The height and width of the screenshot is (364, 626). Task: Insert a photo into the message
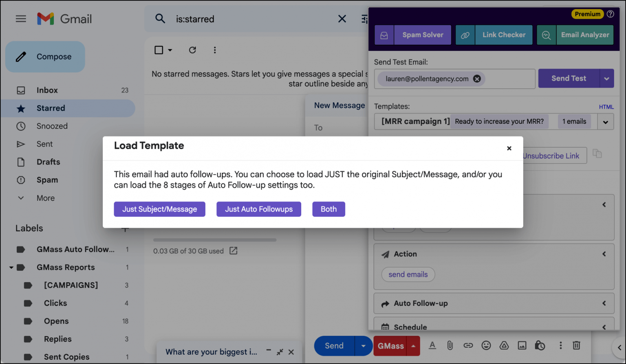point(522,345)
